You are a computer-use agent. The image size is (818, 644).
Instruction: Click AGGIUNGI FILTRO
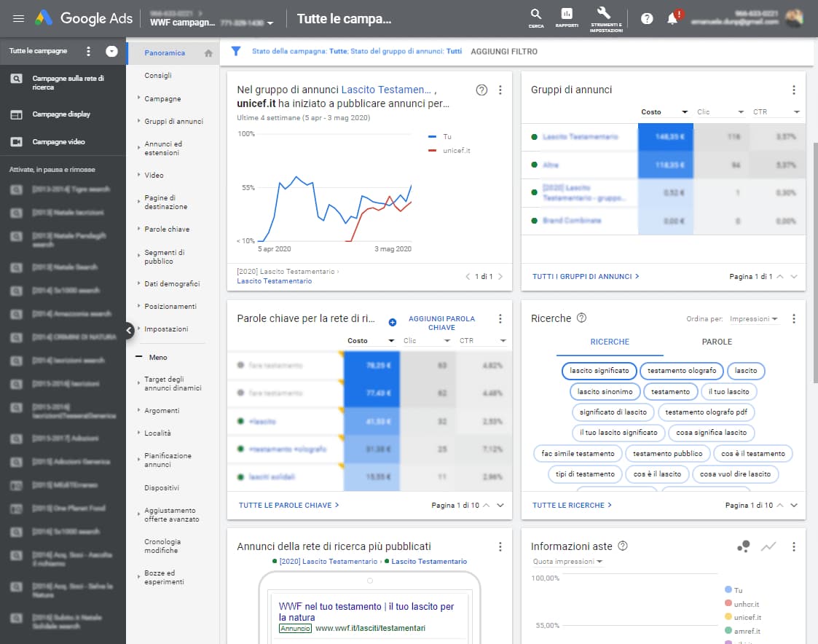(x=504, y=52)
